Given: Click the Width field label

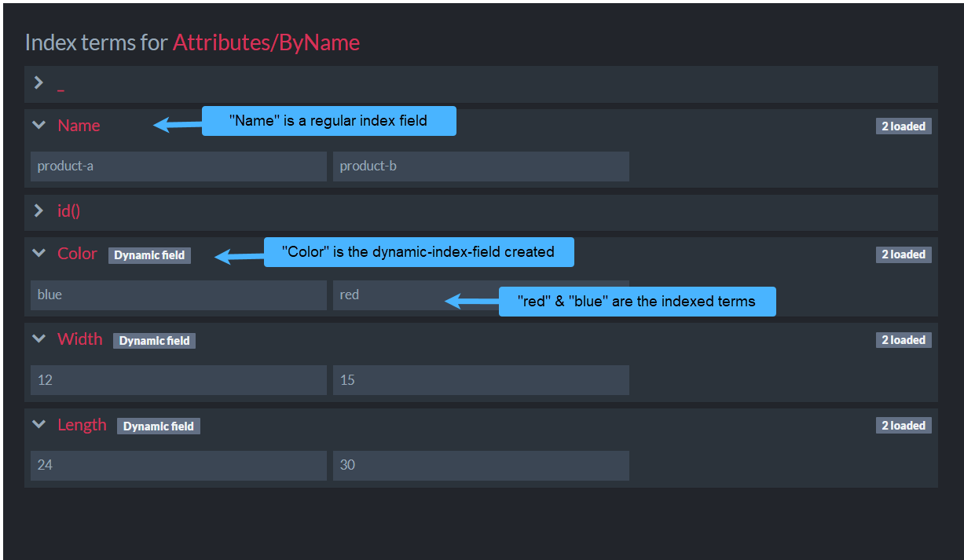Looking at the screenshot, I should point(79,339).
